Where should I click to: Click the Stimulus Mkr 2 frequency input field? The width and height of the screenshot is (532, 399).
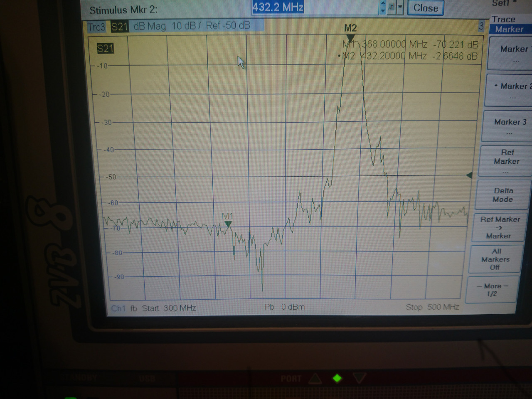315,7
